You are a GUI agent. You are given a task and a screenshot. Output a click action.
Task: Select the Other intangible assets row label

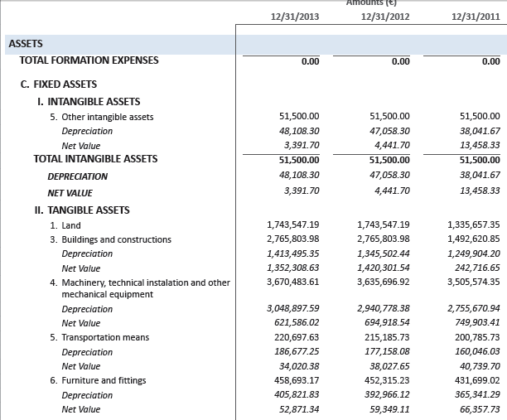pos(107,117)
